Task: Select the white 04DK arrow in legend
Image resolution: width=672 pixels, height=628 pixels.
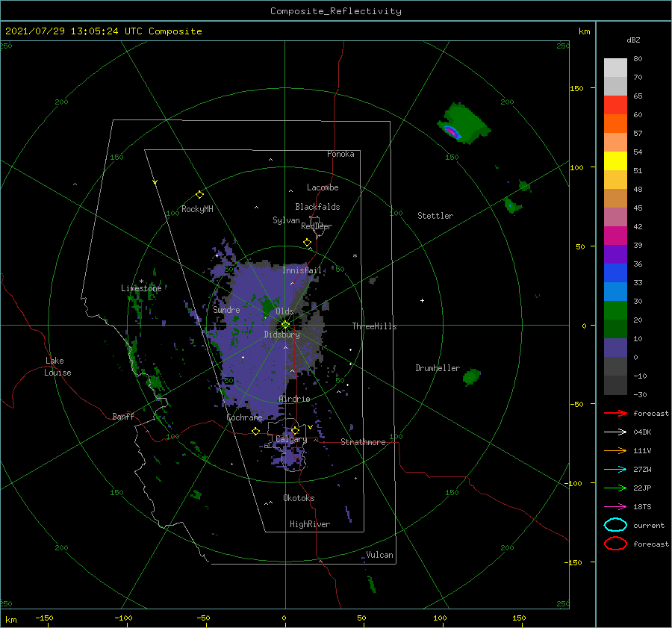Action: point(615,432)
